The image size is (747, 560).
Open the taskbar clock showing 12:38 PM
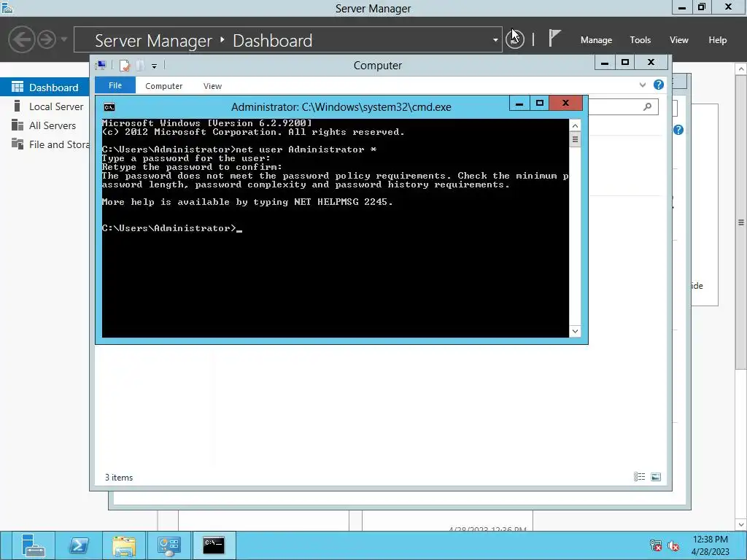pos(710,545)
